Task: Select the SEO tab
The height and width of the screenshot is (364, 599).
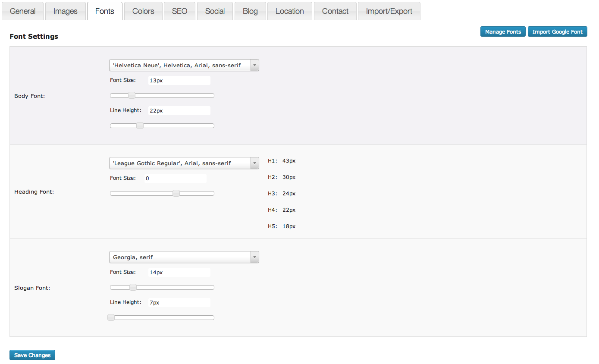Action: tap(179, 11)
